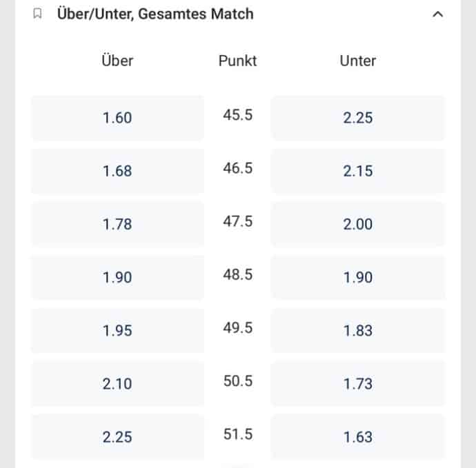Select Unter 45.5 at odds 2.25
The height and width of the screenshot is (468, 476).
point(357,118)
